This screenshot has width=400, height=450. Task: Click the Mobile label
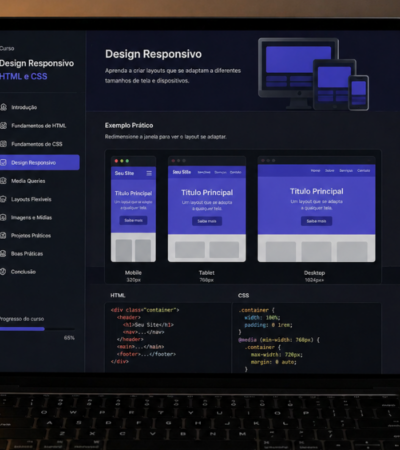coord(133,273)
